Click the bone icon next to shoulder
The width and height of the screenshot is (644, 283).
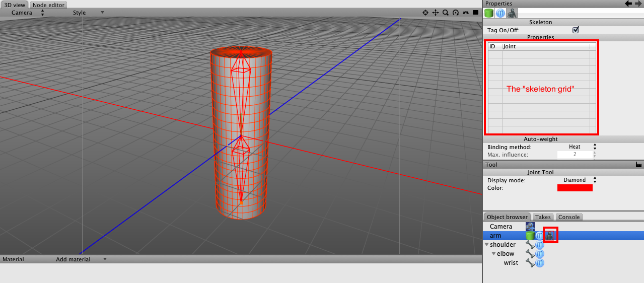(x=530, y=245)
